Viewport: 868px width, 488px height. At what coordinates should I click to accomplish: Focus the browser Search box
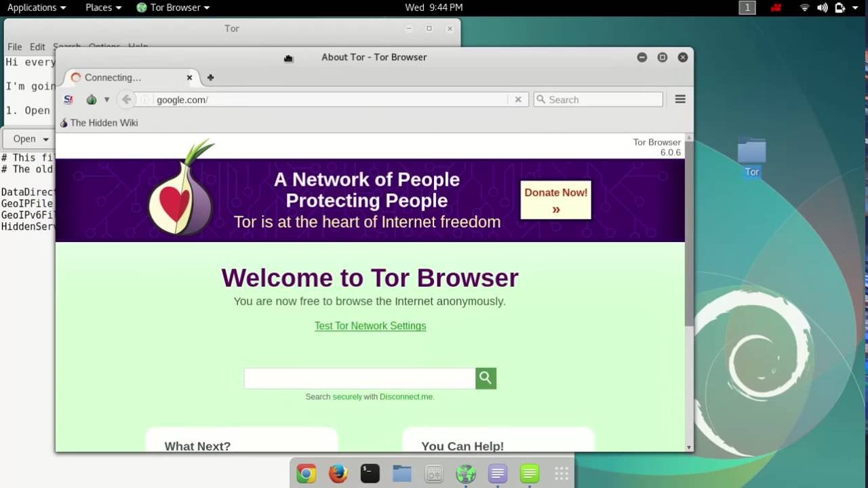pyautogui.click(x=598, y=100)
